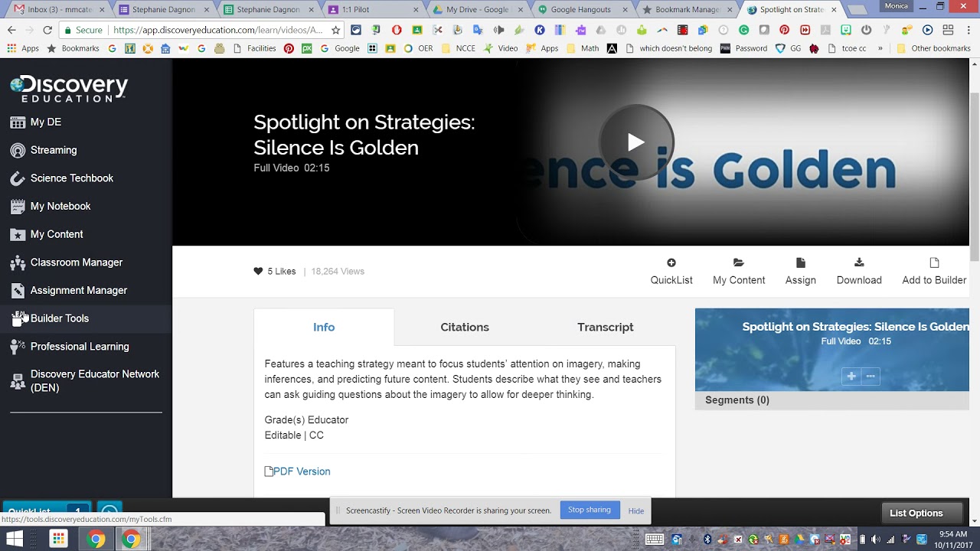Bookmark this page with the star
The width and height of the screenshot is (980, 551).
coord(335,30)
